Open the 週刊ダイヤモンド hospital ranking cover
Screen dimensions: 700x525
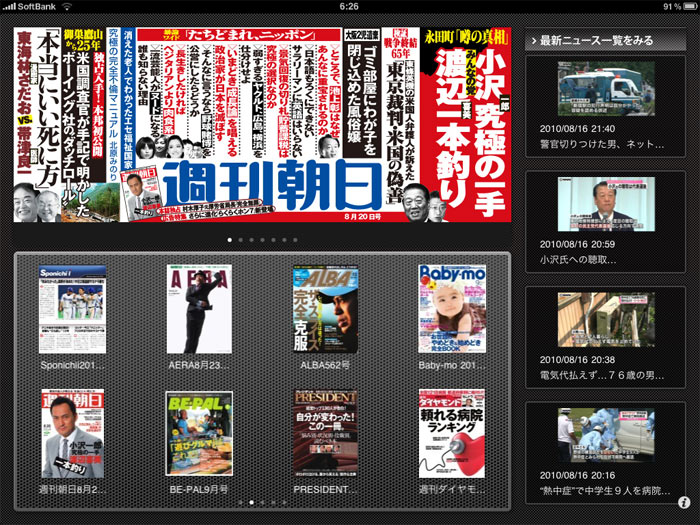452,433
